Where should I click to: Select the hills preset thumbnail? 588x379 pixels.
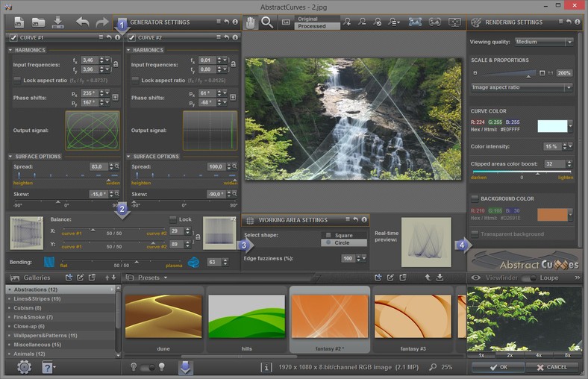coord(247,316)
